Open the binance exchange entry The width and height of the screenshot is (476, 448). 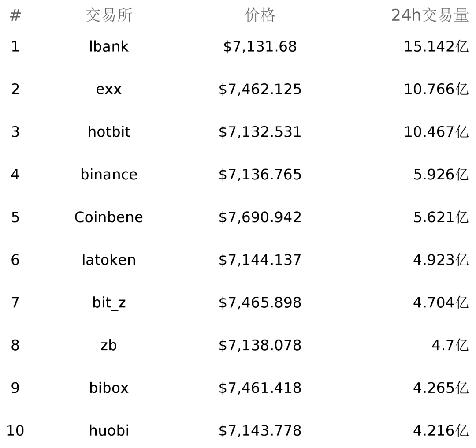click(109, 175)
